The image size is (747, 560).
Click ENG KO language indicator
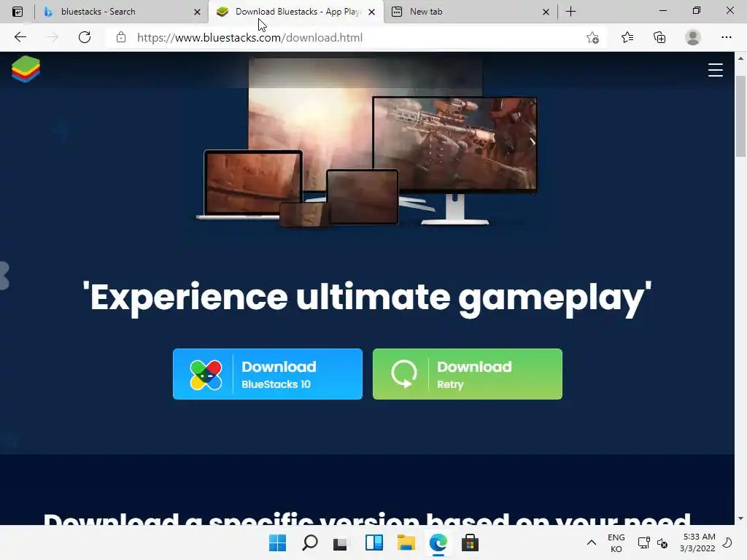pyautogui.click(x=616, y=542)
